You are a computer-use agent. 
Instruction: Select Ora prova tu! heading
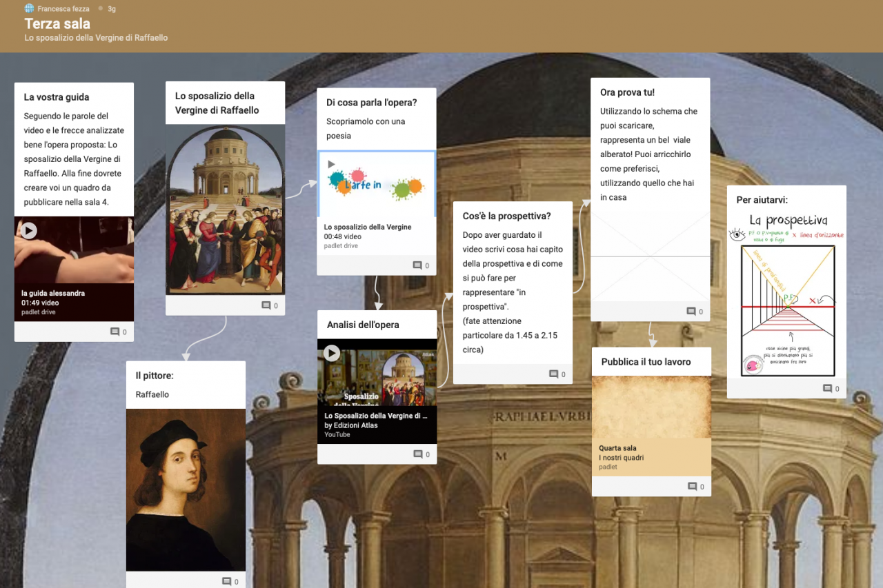(x=627, y=92)
